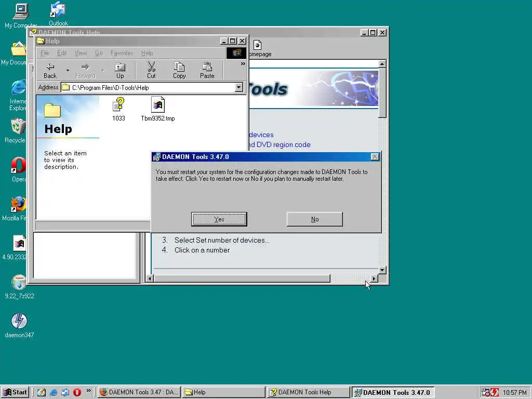
Task: Click the homepage icon in DAEMON Tools Help
Action: [x=258, y=45]
